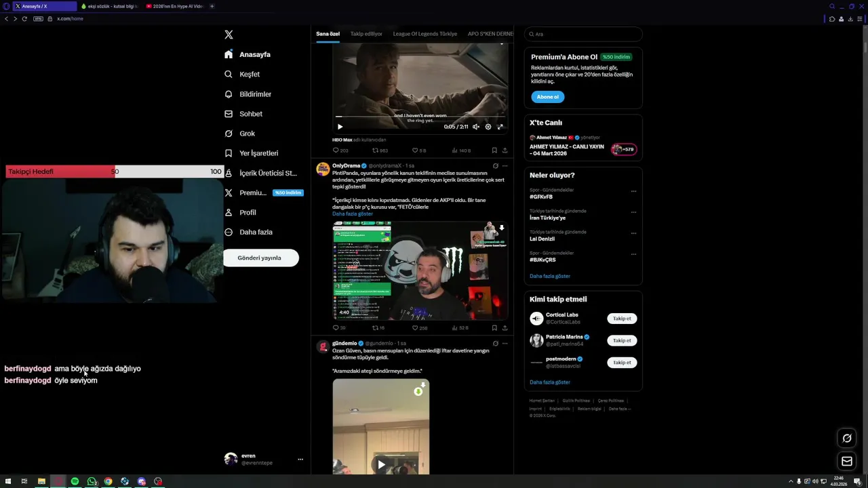This screenshot has height=488, width=868.
Task: Open more options for İran Türkiye'ye trend
Action: [x=634, y=212]
